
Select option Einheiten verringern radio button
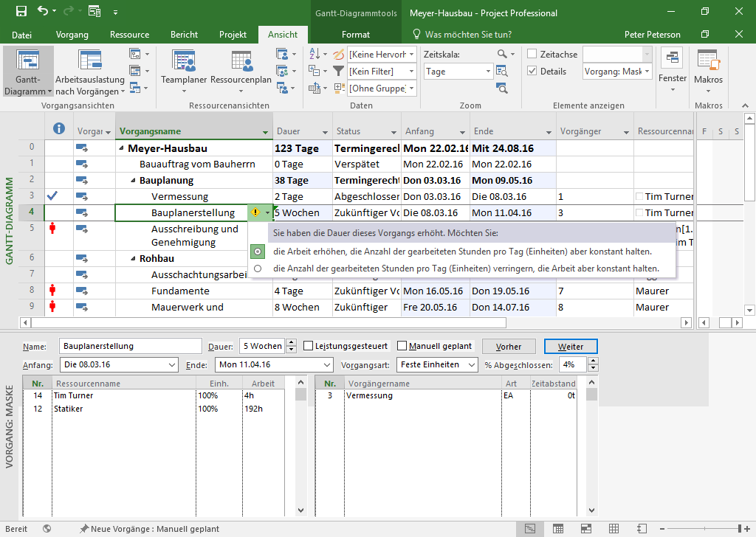(x=258, y=268)
